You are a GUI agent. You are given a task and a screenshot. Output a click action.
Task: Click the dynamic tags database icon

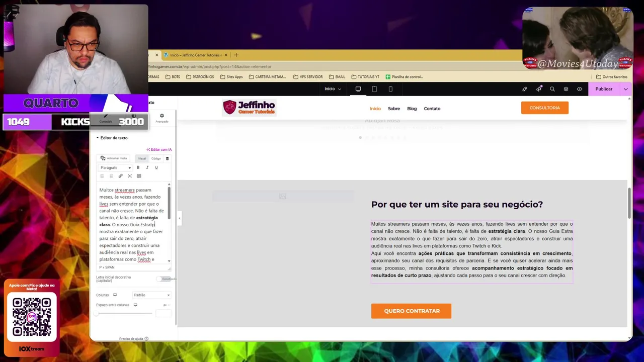168,158
